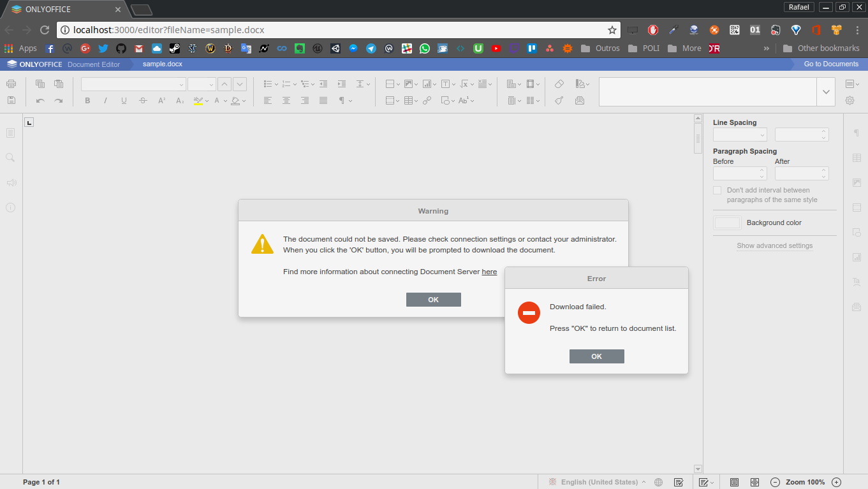This screenshot has width=868, height=489.
Task: Click the Zoom out minus icon
Action: tap(775, 482)
